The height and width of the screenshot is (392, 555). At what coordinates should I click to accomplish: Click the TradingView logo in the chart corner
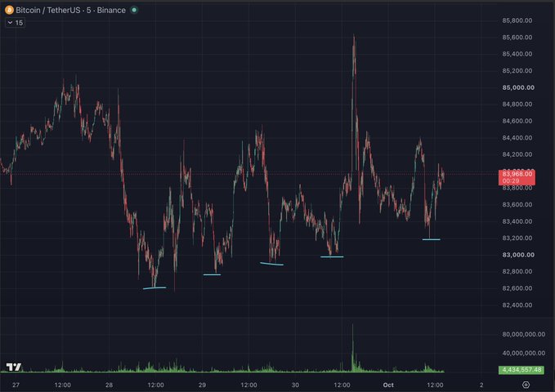point(14,367)
